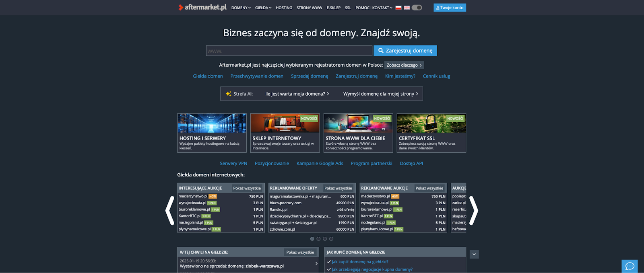Open the DOMENY dropdown menu
The height and width of the screenshot is (273, 644).
(241, 8)
